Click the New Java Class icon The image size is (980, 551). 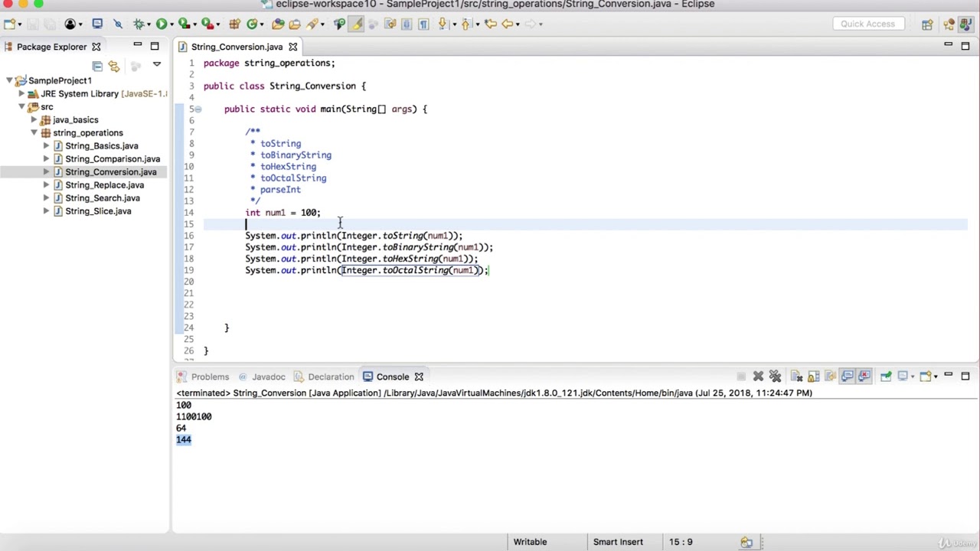click(x=251, y=24)
